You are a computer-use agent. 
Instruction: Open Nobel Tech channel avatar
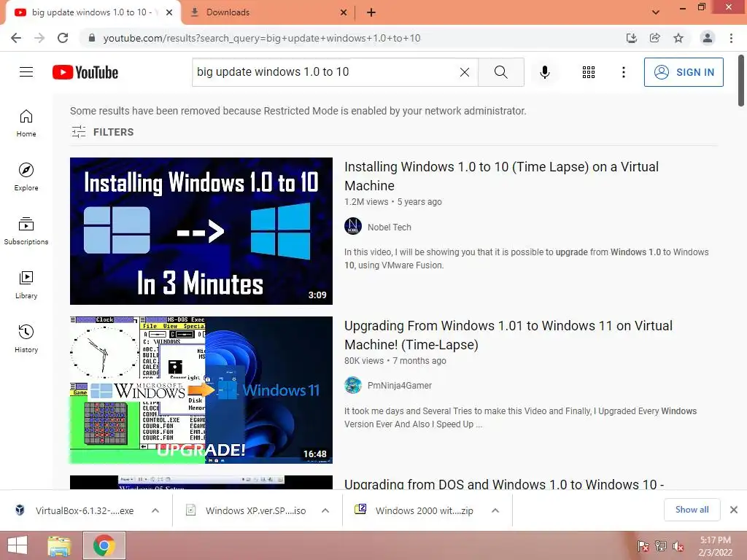pos(353,226)
